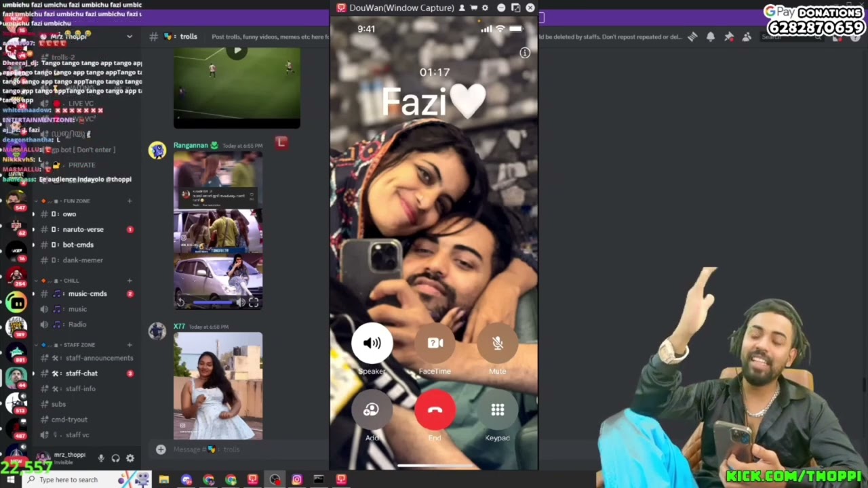This screenshot has height=488, width=868.
Task: Click the red L reaction on Rangannan's post
Action: (x=281, y=142)
